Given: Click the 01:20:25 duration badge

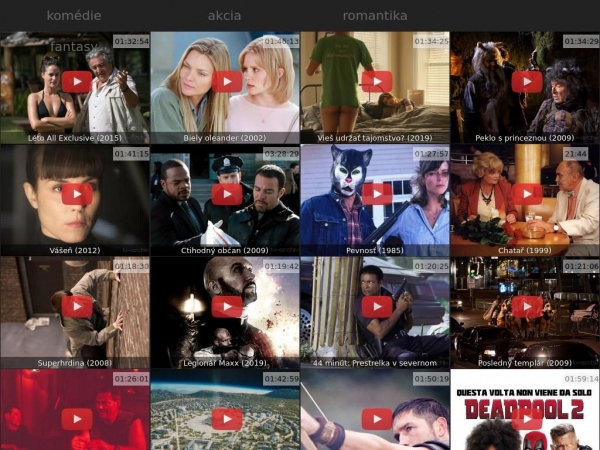Looking at the screenshot, I should [431, 266].
